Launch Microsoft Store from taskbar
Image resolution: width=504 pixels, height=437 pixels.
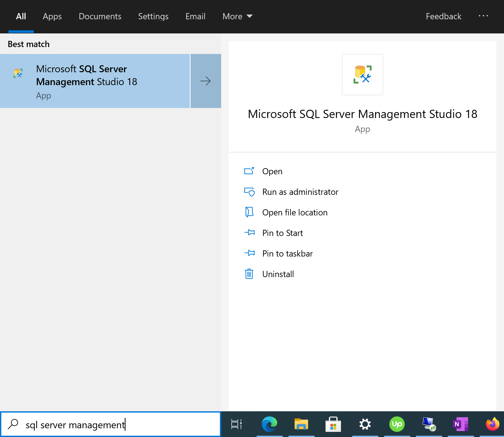(333, 424)
